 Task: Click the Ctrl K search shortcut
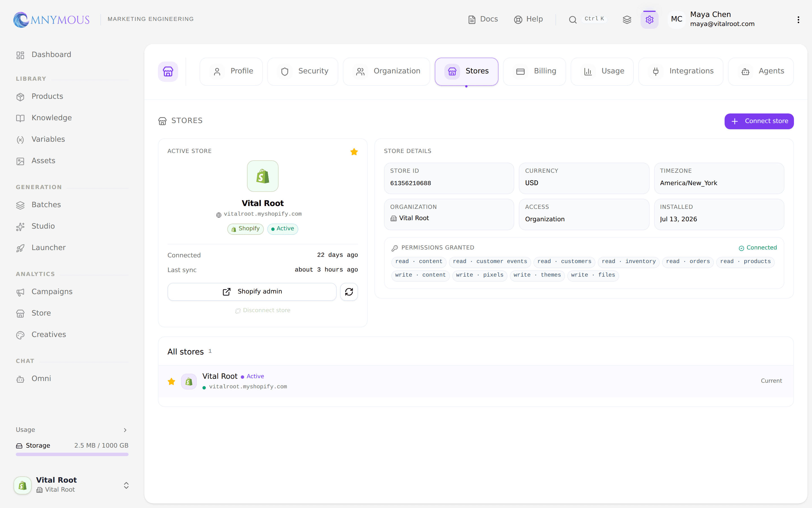point(594,19)
